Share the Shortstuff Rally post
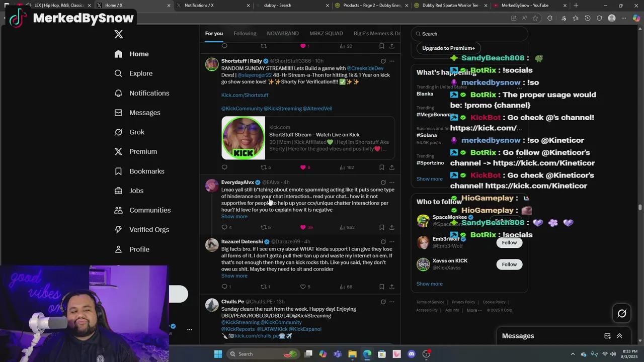The height and width of the screenshot is (362, 644). click(392, 167)
